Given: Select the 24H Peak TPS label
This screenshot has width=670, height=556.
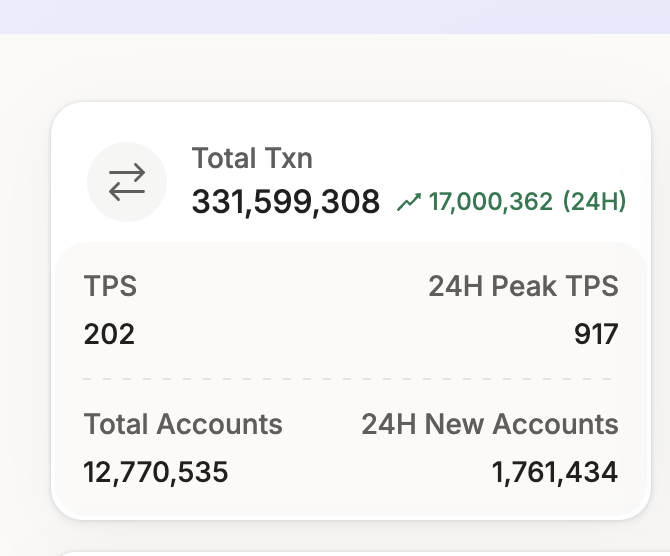Looking at the screenshot, I should [523, 285].
